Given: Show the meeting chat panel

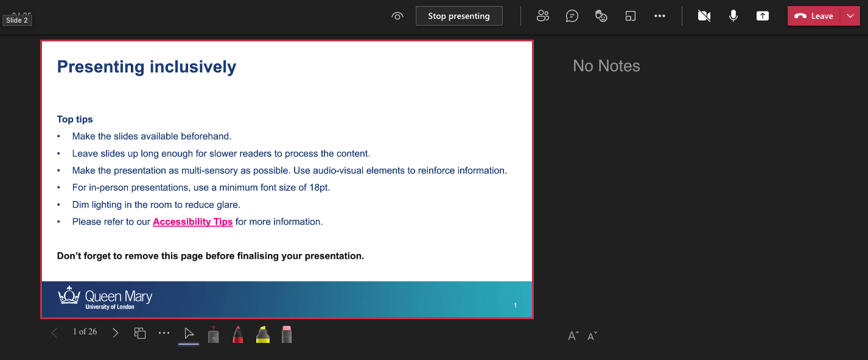Looking at the screenshot, I should point(572,16).
